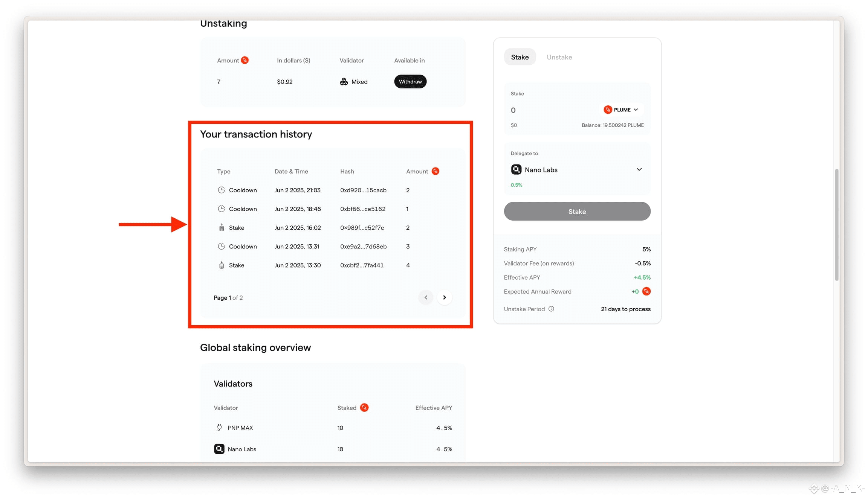Click the PLUME token icon beside Staked header
868x498 pixels.
(364, 408)
